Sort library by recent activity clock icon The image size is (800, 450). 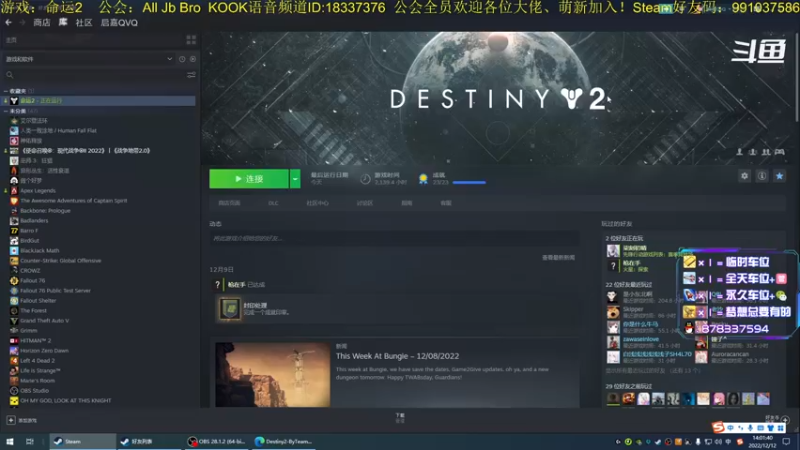(182, 59)
